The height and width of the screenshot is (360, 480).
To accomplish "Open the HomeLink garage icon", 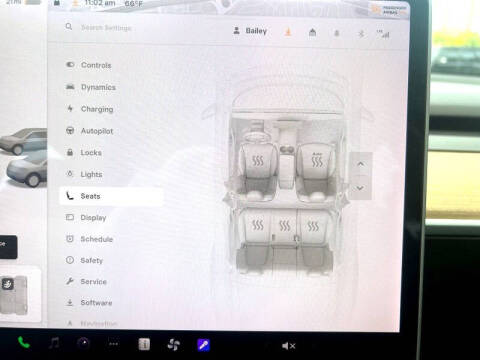I will [x=312, y=33].
